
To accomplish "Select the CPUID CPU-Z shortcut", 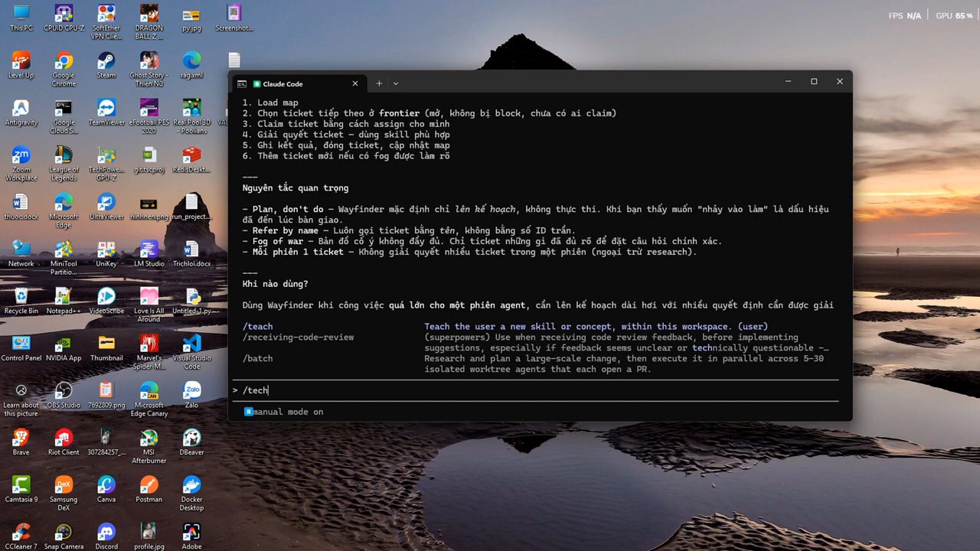I will [64, 18].
